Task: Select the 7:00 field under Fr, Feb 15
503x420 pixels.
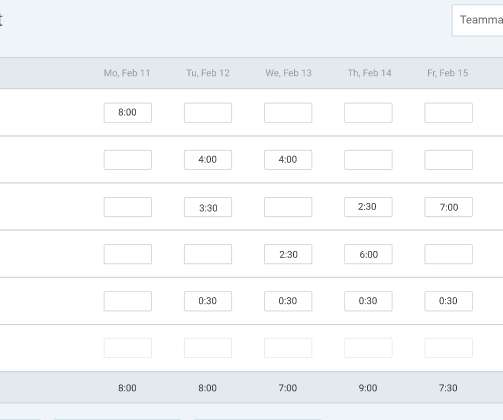Action: tap(448, 207)
